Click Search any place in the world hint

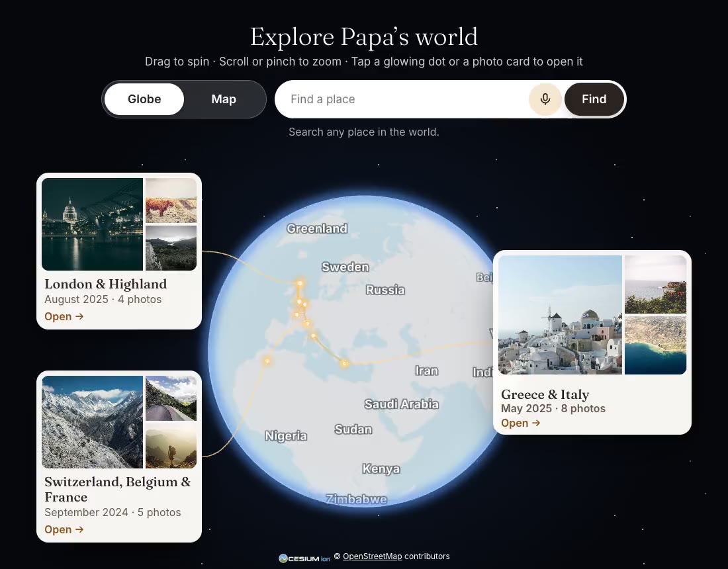click(x=364, y=132)
